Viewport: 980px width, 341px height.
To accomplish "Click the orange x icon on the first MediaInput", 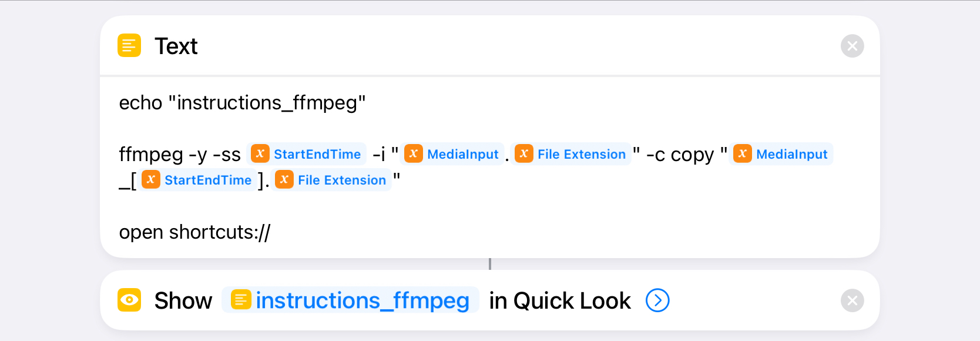I will (414, 153).
